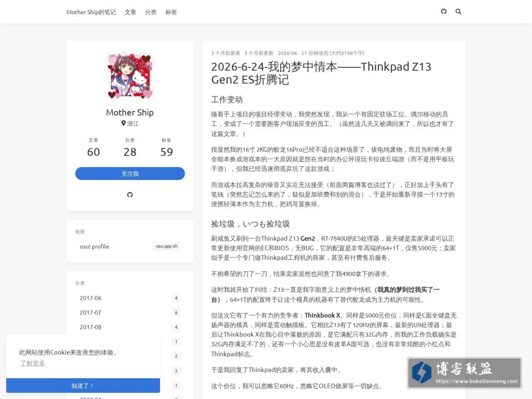Click the 关注我 follow button
Screen dimensions: 532x399
[x=130, y=174]
